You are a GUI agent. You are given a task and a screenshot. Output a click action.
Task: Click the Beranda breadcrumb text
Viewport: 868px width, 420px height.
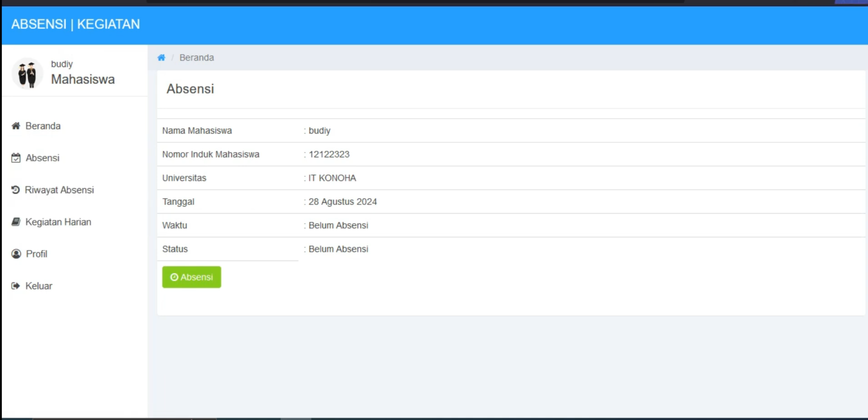click(197, 58)
